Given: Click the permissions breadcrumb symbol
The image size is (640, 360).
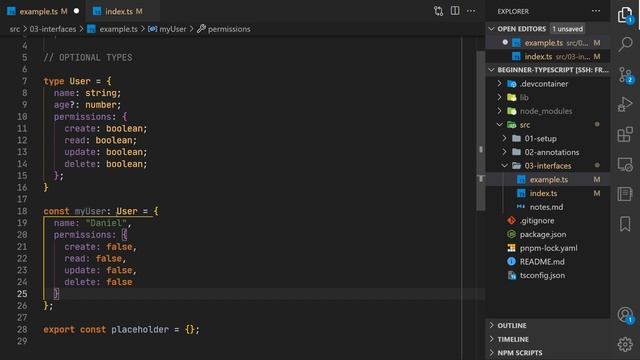Looking at the screenshot, I should pos(229,29).
